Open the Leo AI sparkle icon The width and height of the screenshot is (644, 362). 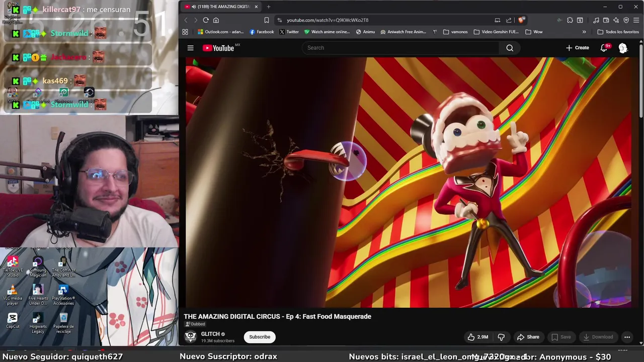pos(616,20)
